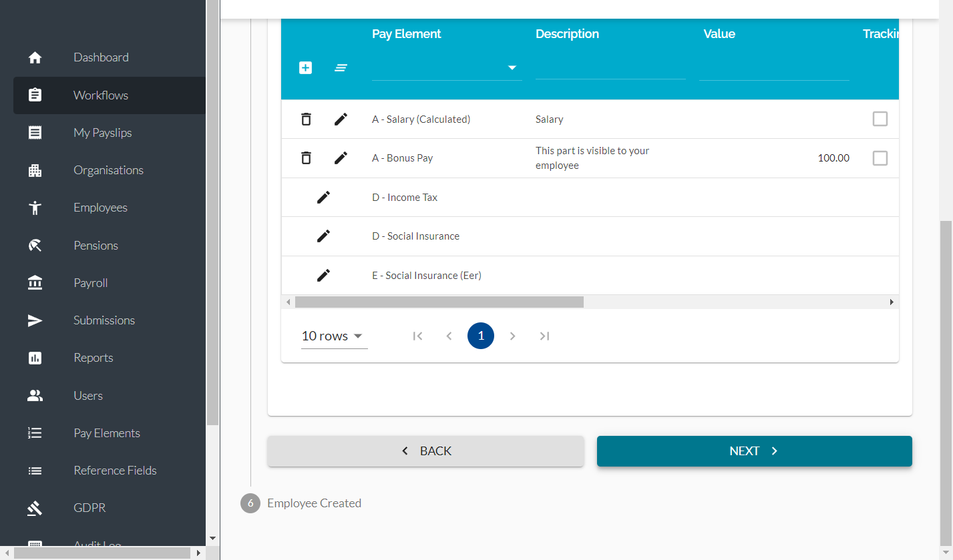Screen dimensions: 953x560
Task: Open the Pay Element filter dropdown
Action: pos(446,67)
